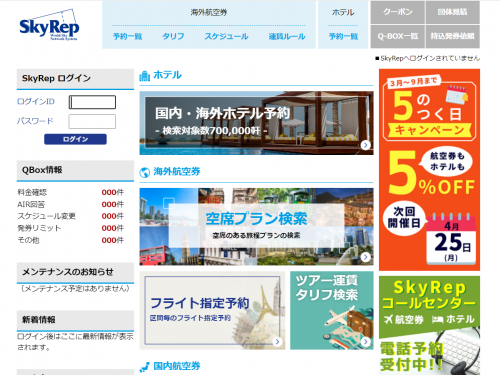The image size is (500, 375).
Task: Click the 持込発券依頼 button
Action: click(x=453, y=36)
